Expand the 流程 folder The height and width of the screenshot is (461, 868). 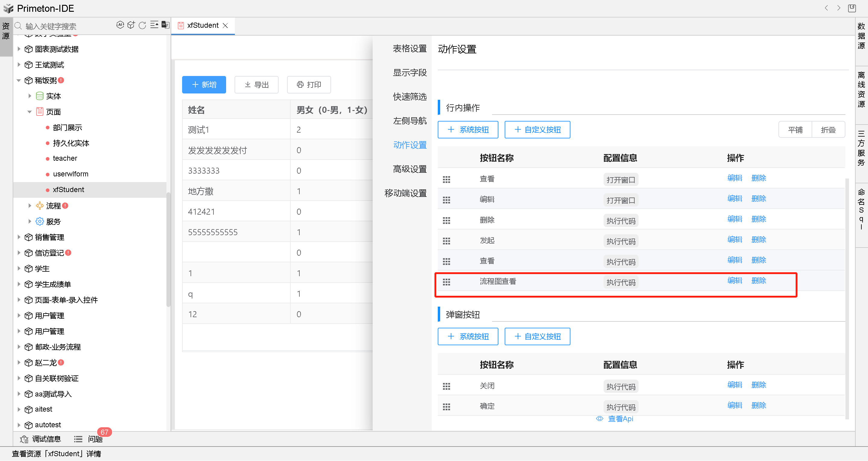tap(30, 206)
